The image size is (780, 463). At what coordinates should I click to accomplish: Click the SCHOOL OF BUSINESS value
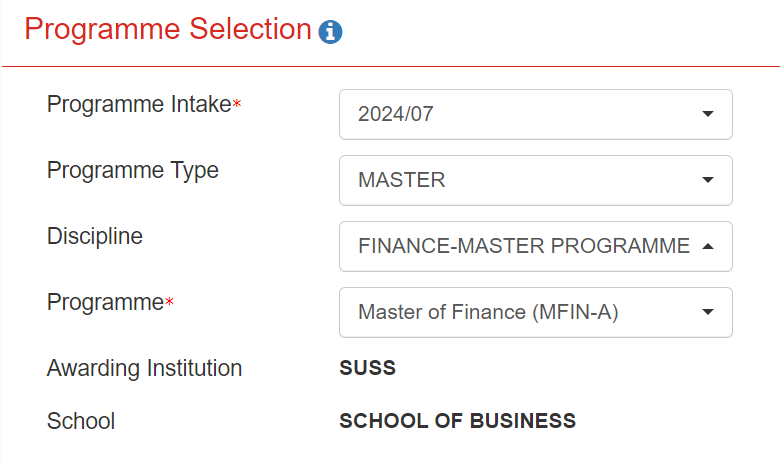coord(458,421)
